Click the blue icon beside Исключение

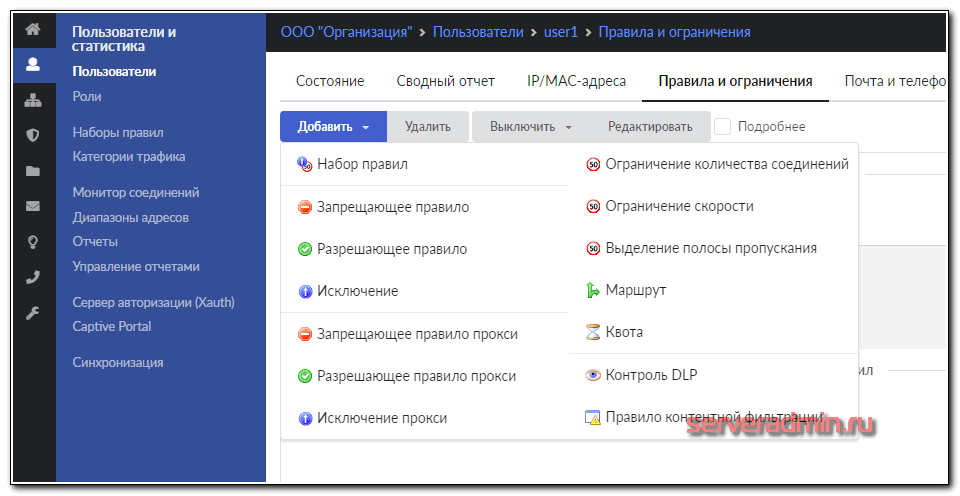[x=305, y=291]
